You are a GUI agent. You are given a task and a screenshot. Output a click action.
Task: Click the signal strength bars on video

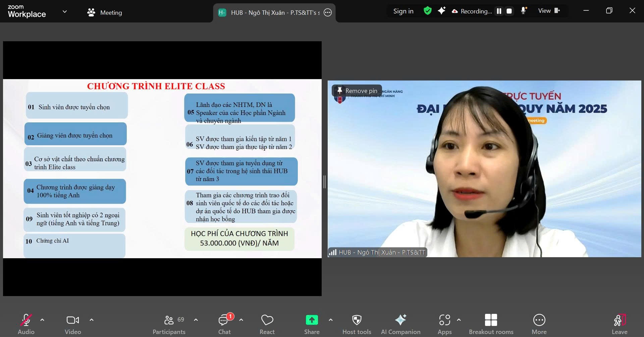tap(333, 252)
